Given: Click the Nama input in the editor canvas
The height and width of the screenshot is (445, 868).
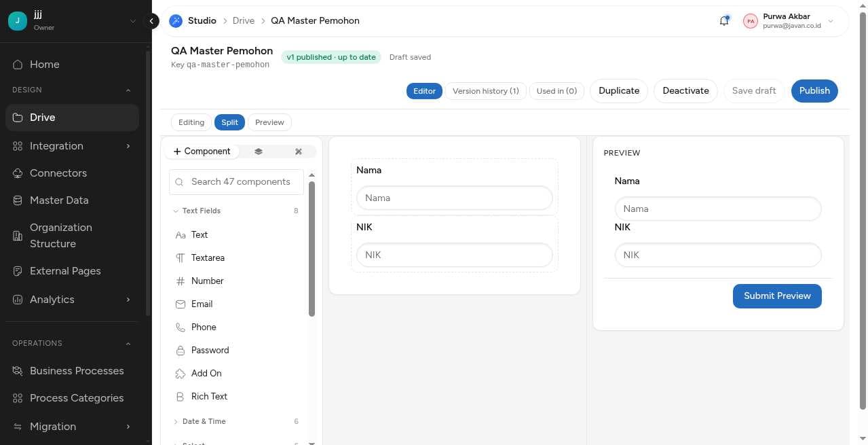Looking at the screenshot, I should pos(454,198).
